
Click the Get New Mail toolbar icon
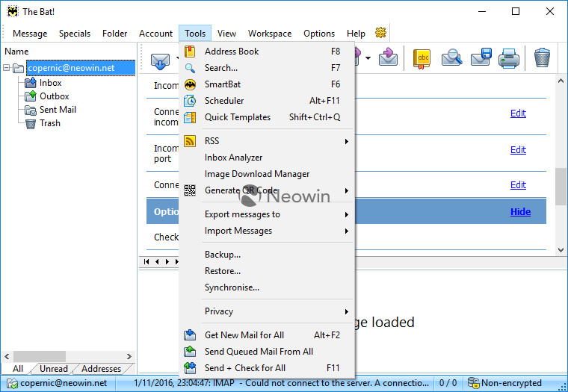[159, 58]
